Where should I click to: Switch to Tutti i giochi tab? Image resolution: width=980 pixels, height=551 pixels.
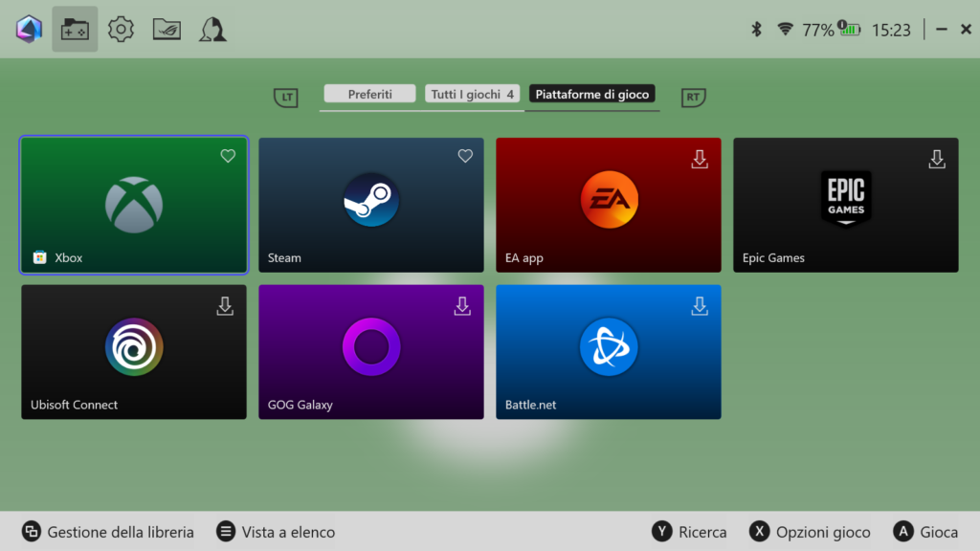click(473, 94)
